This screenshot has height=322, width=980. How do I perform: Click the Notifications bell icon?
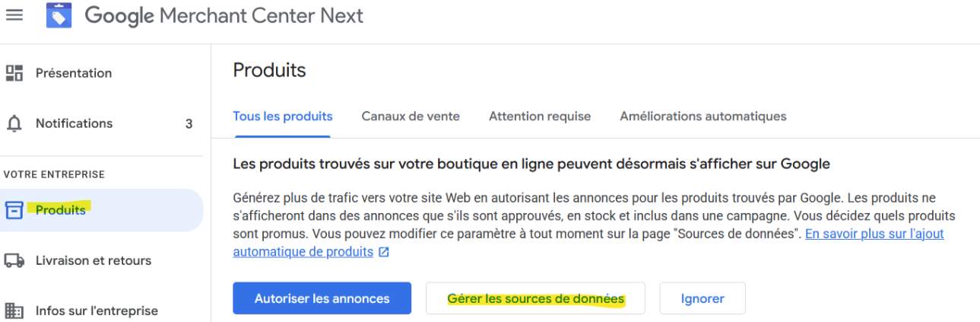point(14,123)
